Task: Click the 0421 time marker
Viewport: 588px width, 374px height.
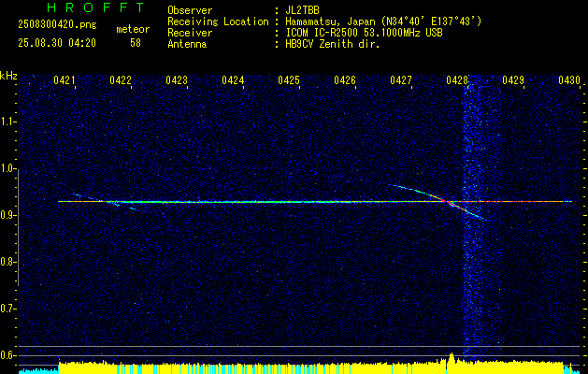Action: (65, 79)
